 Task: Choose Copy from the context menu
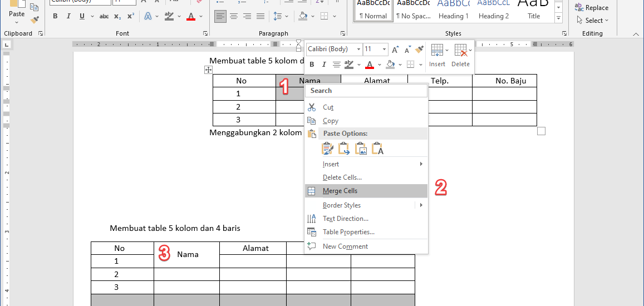(x=367, y=121)
